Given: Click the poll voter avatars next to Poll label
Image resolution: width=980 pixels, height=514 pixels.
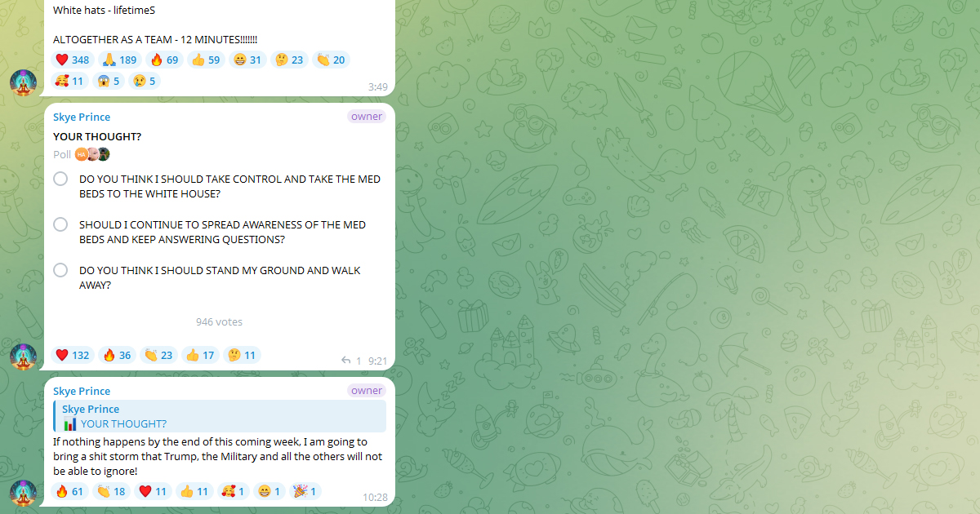Looking at the screenshot, I should 92,154.
